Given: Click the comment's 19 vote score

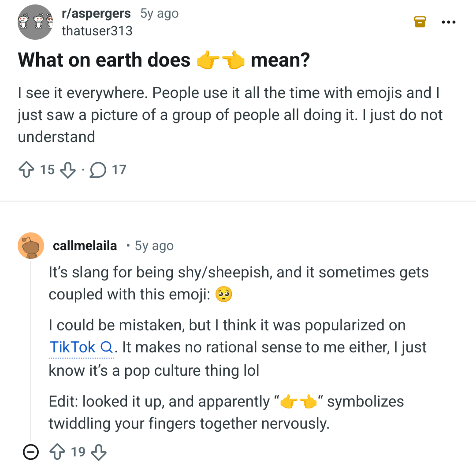Looking at the screenshot, I should pos(78,452).
